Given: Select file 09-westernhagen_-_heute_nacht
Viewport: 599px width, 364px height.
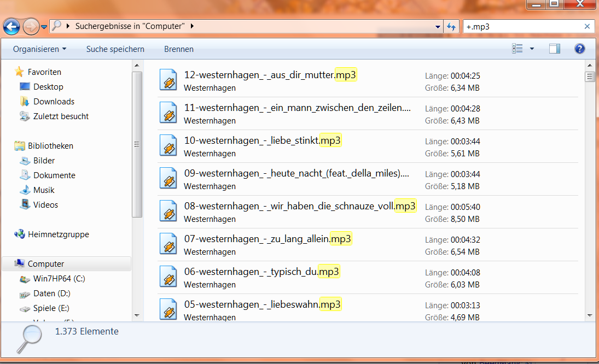Looking at the screenshot, I should click(368, 179).
